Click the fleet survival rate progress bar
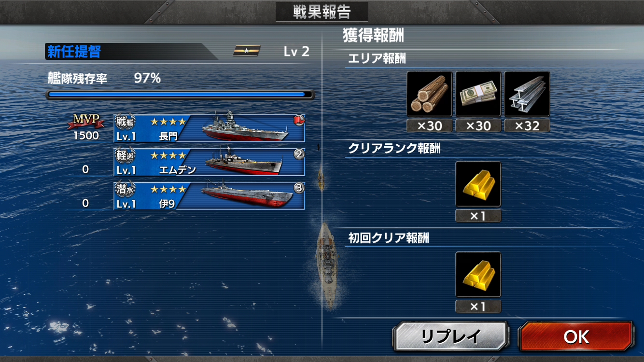This screenshot has height=362, width=644. (x=180, y=95)
